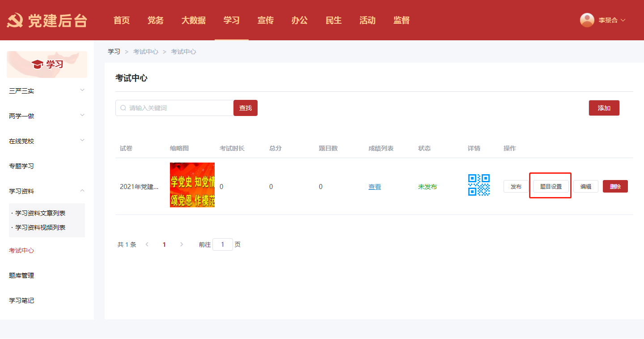Click the red 删除 button
644x339 pixels.
click(x=615, y=186)
